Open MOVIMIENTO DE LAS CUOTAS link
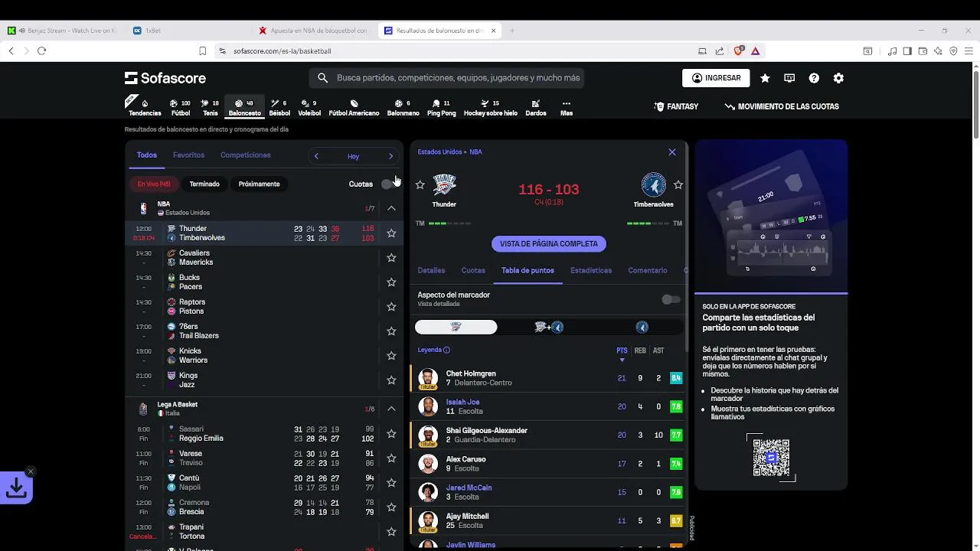Image resolution: width=980 pixels, height=551 pixels. 782,107
